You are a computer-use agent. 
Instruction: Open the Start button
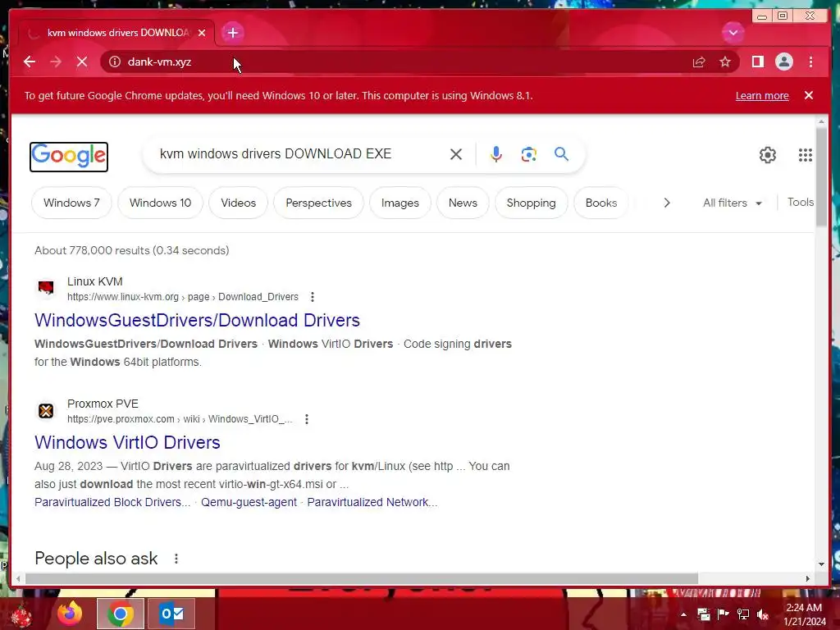pos(21,614)
